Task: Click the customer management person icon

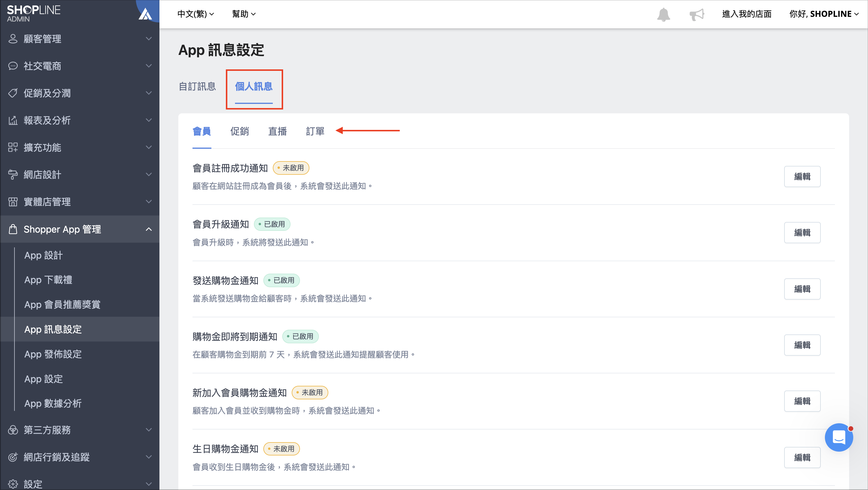Action: (x=13, y=38)
